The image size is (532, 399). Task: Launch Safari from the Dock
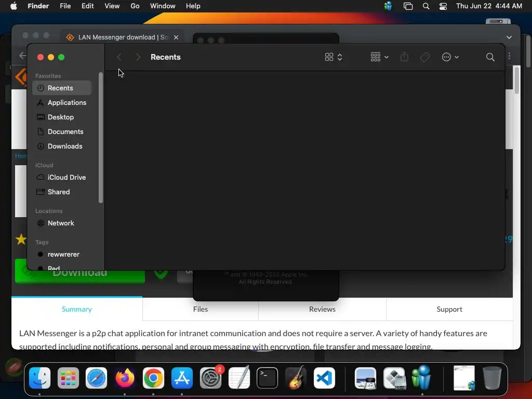pyautogui.click(x=96, y=378)
